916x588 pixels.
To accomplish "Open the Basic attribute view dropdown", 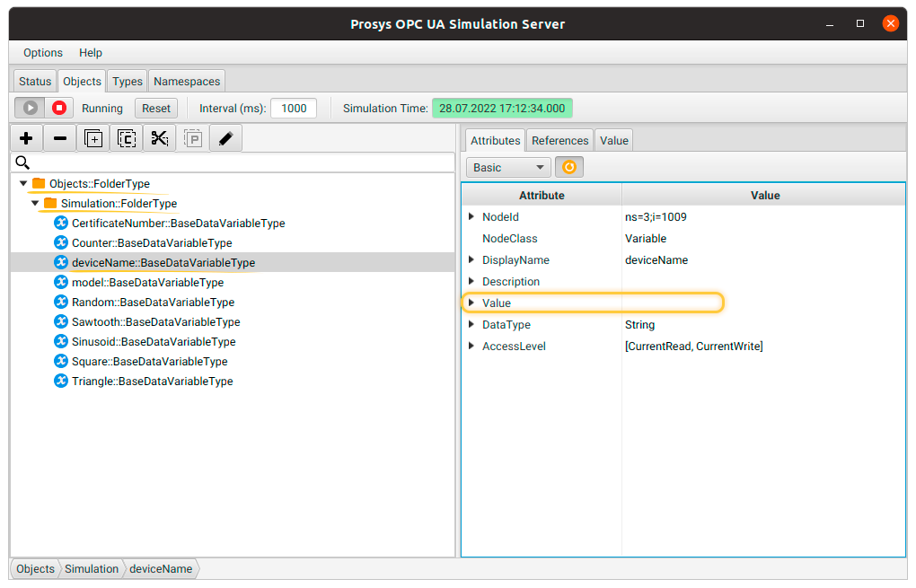I will (x=507, y=167).
